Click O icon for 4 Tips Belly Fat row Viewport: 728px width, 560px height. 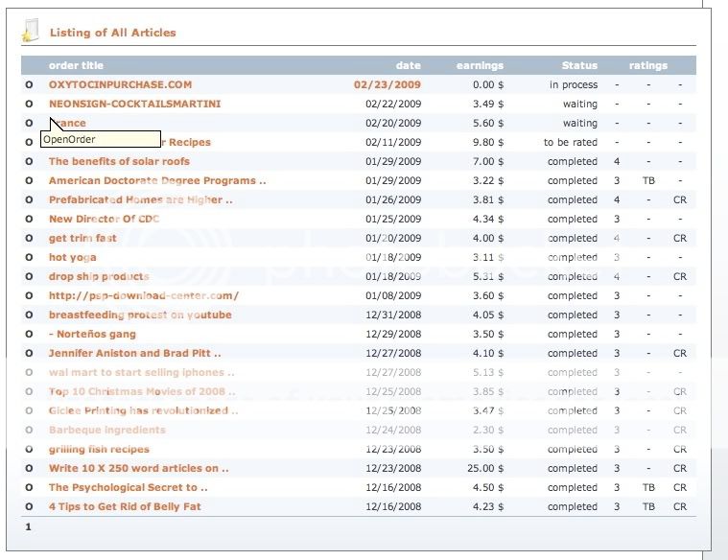[x=29, y=507]
